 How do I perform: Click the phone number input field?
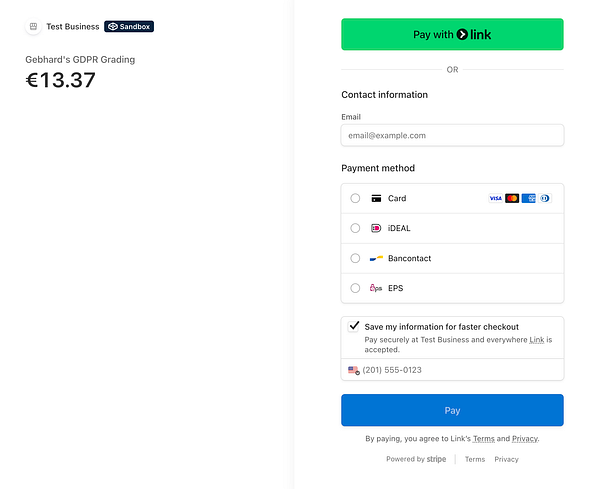click(460, 370)
